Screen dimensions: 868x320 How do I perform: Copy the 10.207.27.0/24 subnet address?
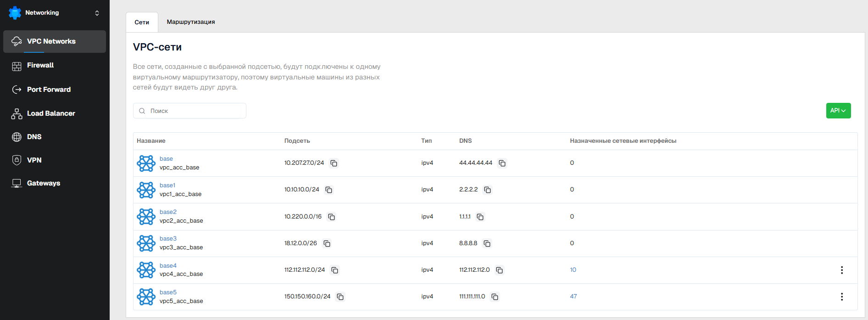(x=334, y=163)
